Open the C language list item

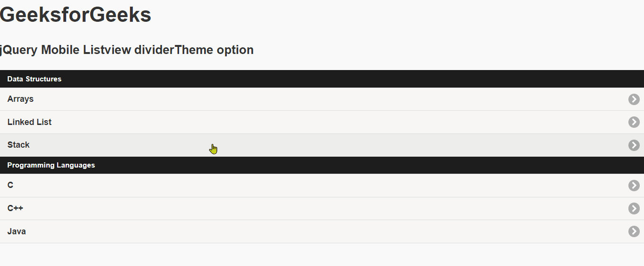10,186
